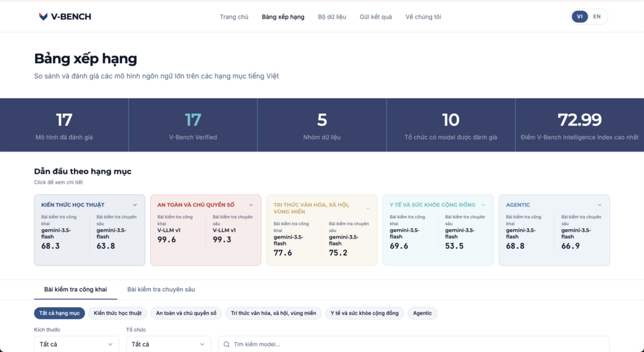Image resolution: width=644 pixels, height=352 pixels.
Task: Open the Tổ chức dropdown
Action: click(x=168, y=344)
